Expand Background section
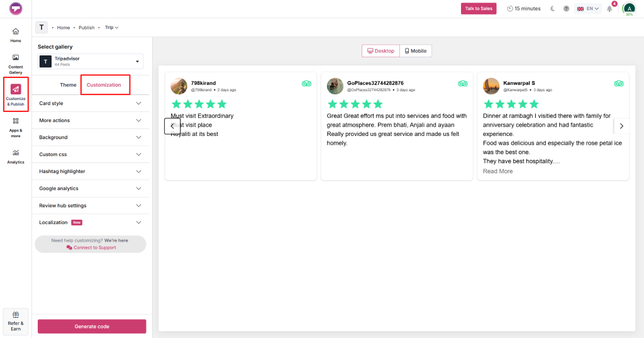The width and height of the screenshot is (644, 338). [x=91, y=137]
